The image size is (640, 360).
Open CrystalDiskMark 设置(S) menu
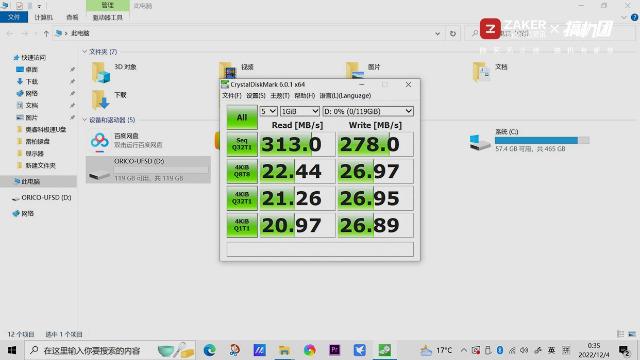click(256, 96)
